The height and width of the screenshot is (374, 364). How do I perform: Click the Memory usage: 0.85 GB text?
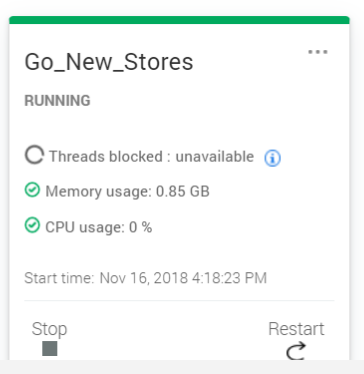(127, 192)
